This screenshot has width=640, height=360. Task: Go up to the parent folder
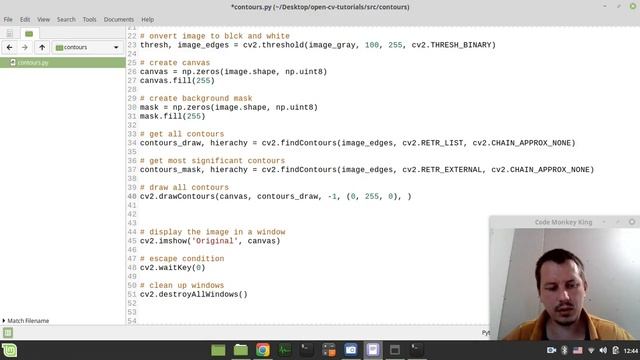point(42,47)
